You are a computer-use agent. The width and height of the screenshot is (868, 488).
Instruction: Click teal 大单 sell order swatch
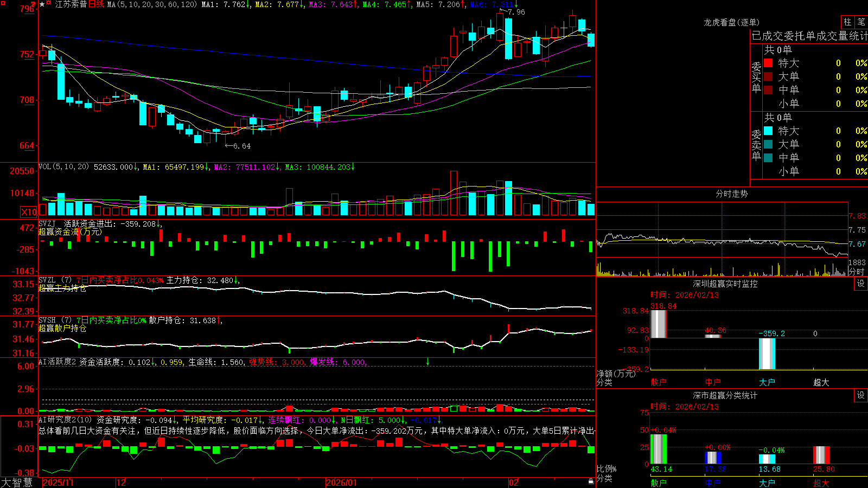(768, 144)
